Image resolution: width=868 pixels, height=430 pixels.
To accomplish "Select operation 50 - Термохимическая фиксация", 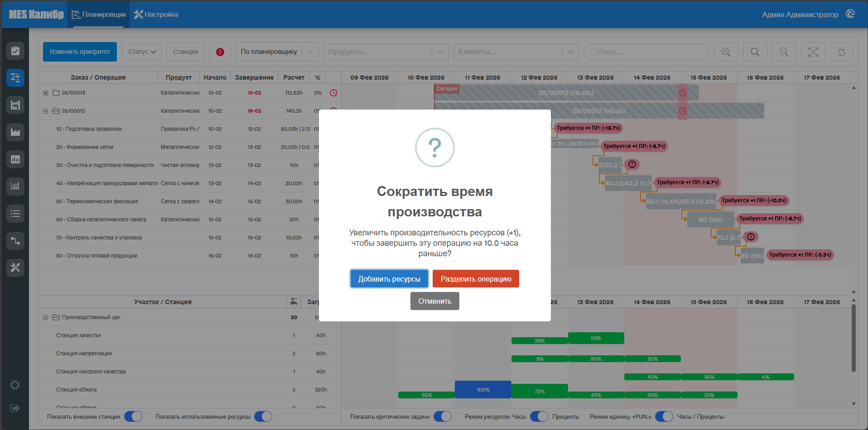I will (97, 201).
